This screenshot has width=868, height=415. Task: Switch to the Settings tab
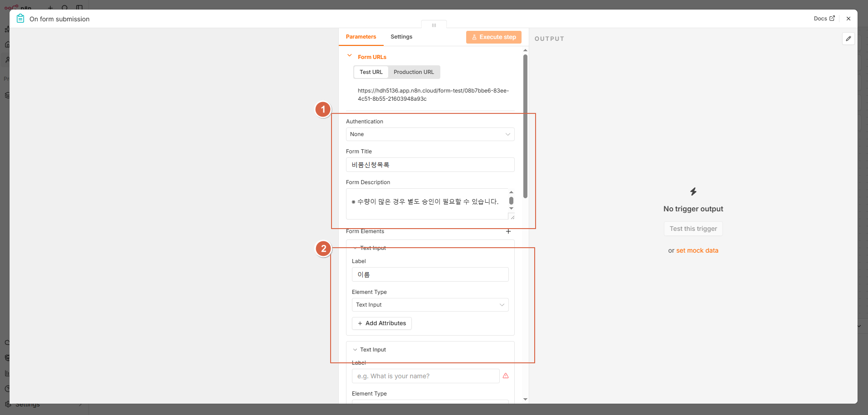click(x=401, y=37)
